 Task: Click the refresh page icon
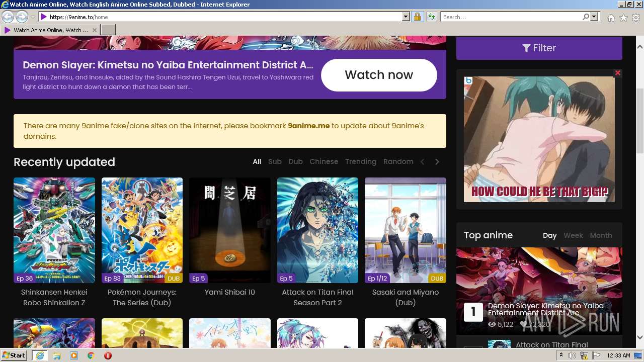[x=431, y=17]
